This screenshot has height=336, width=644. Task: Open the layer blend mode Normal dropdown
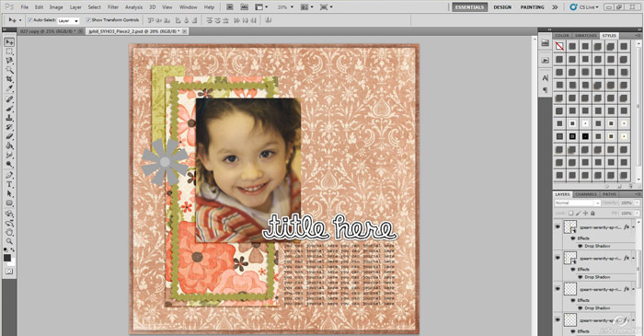578,203
